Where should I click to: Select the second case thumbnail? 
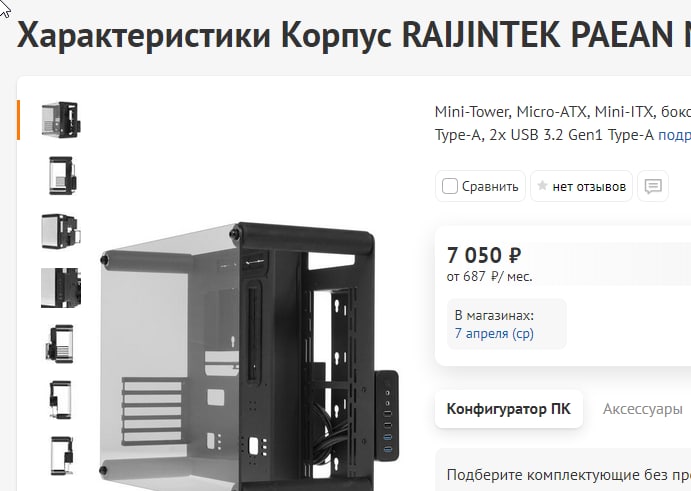(61, 176)
